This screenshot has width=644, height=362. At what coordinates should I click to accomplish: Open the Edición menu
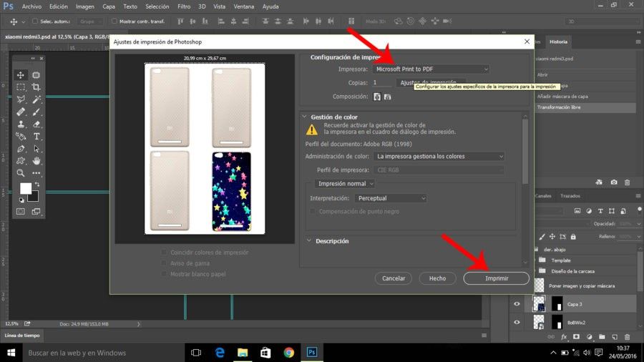point(59,6)
